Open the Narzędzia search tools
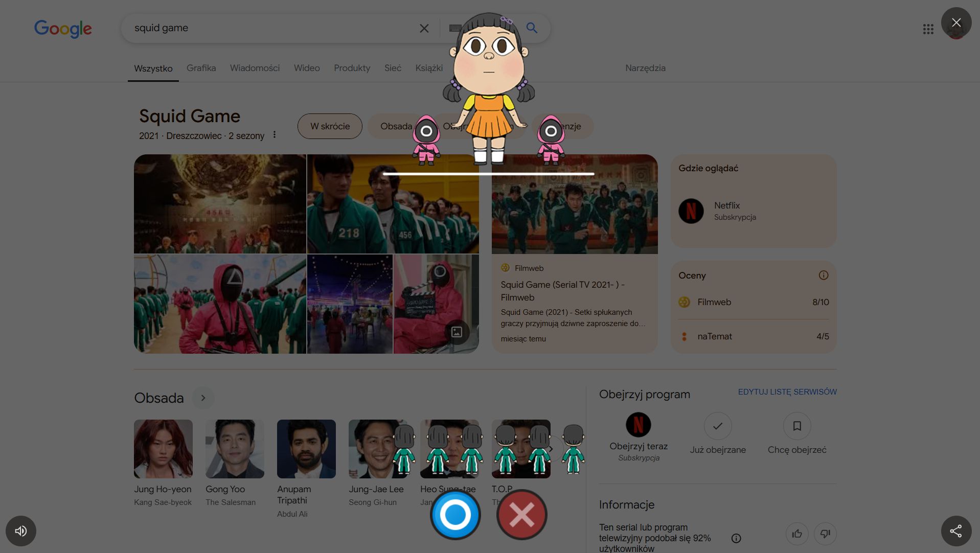This screenshot has width=980, height=553. tap(645, 68)
